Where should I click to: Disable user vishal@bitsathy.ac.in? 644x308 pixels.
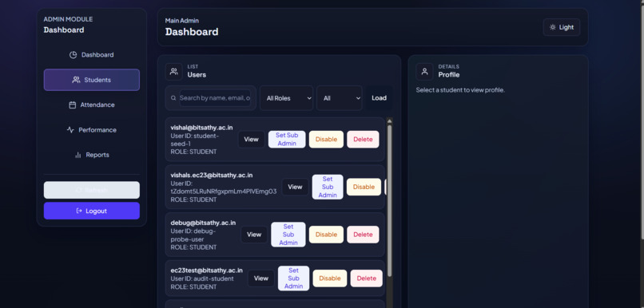tap(326, 140)
